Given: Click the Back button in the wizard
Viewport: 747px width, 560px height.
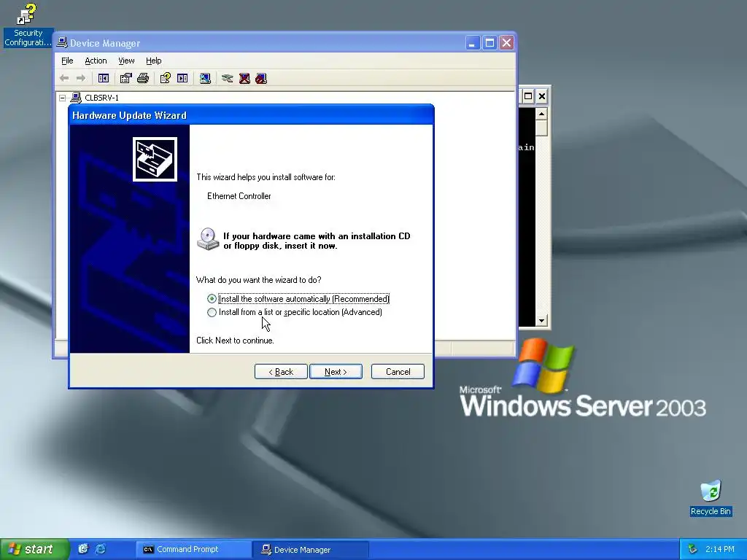Looking at the screenshot, I should (281, 371).
